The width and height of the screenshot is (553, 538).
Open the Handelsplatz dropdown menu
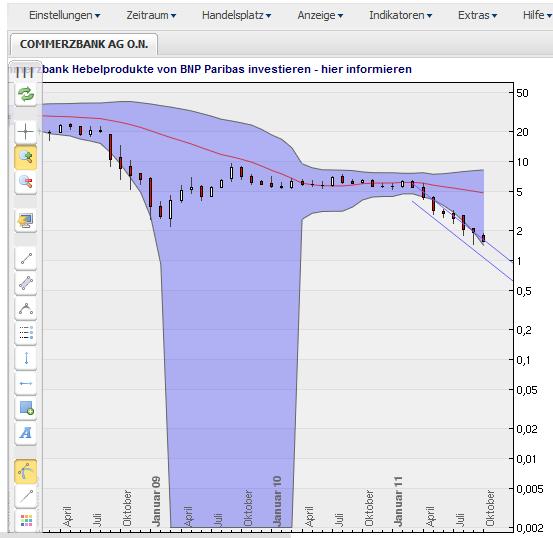[236, 16]
